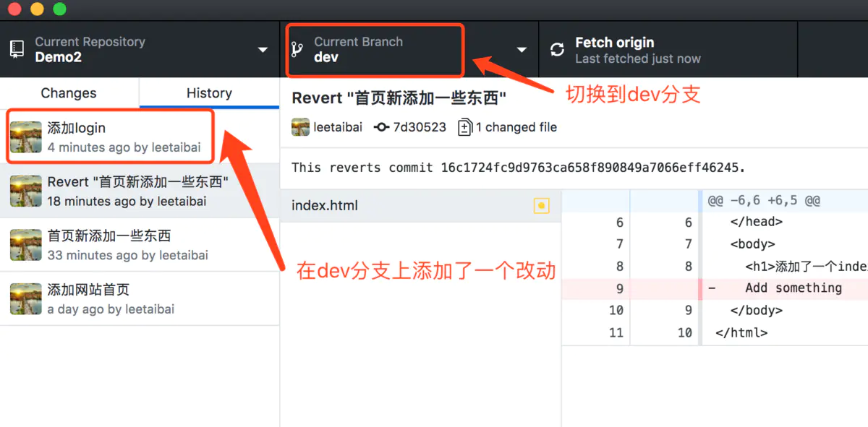Click the avatar on the 添加login commit
This screenshot has width=868, height=427.
coord(25,136)
